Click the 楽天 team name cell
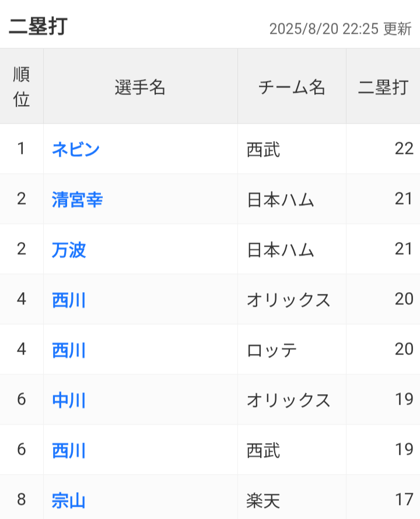The image size is (420, 519). pyautogui.click(x=264, y=500)
